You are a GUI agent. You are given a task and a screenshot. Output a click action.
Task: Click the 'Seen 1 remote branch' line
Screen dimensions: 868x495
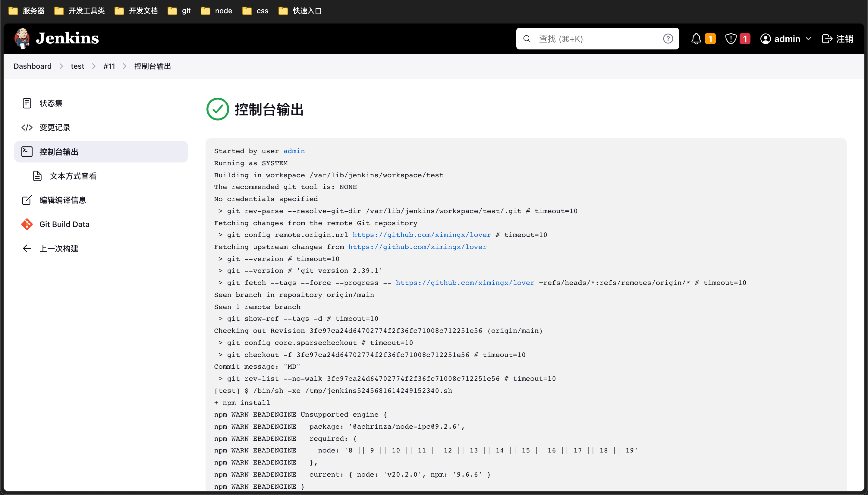(257, 307)
